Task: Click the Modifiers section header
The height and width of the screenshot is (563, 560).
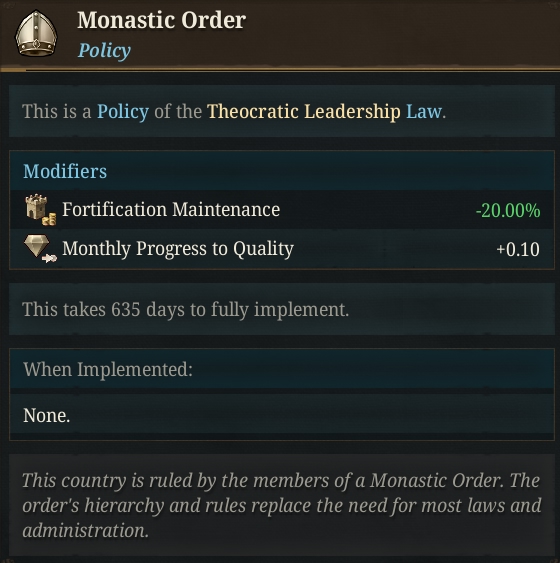Action: click(x=65, y=171)
